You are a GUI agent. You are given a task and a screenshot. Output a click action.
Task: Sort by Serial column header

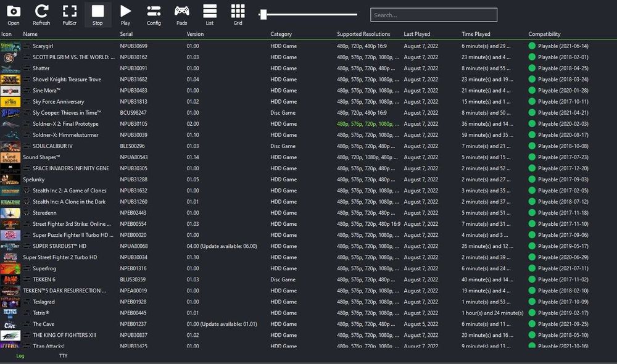(x=126, y=34)
